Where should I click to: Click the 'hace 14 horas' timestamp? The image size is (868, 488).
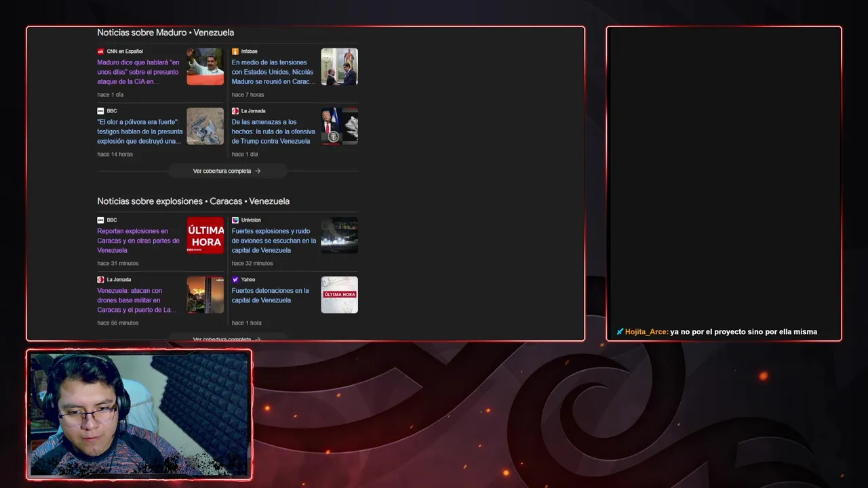(x=115, y=155)
